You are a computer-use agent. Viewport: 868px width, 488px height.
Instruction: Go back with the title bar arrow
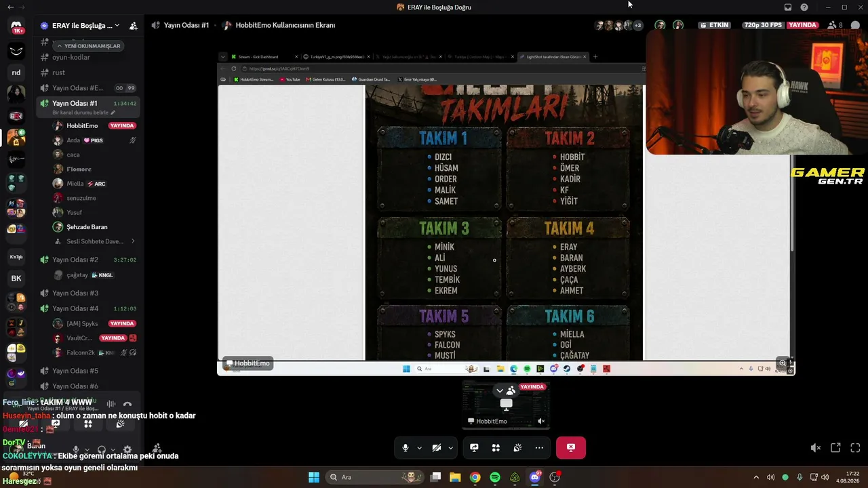[10, 7]
